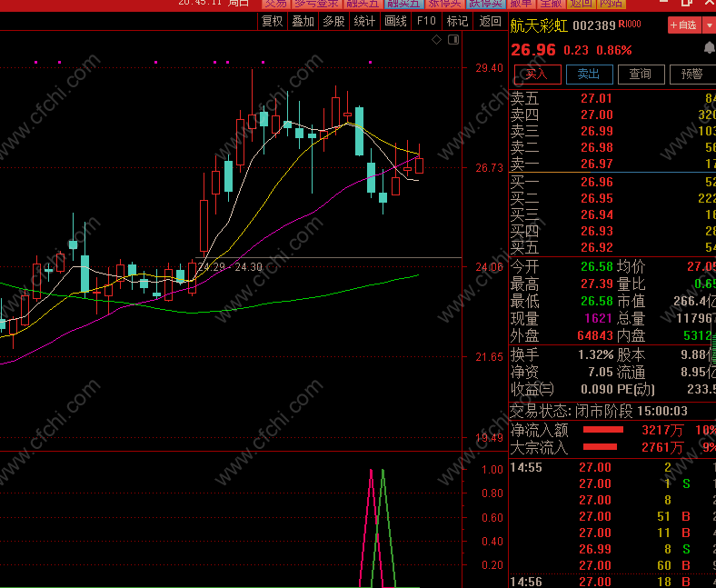Select the 买五 26.92 bid row
Image resolution: width=716 pixels, height=588 pixels.
[612, 247]
